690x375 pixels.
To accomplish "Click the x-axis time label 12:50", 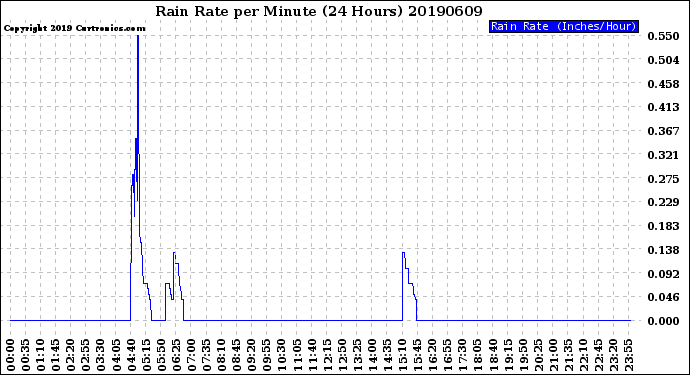I will [342, 355].
